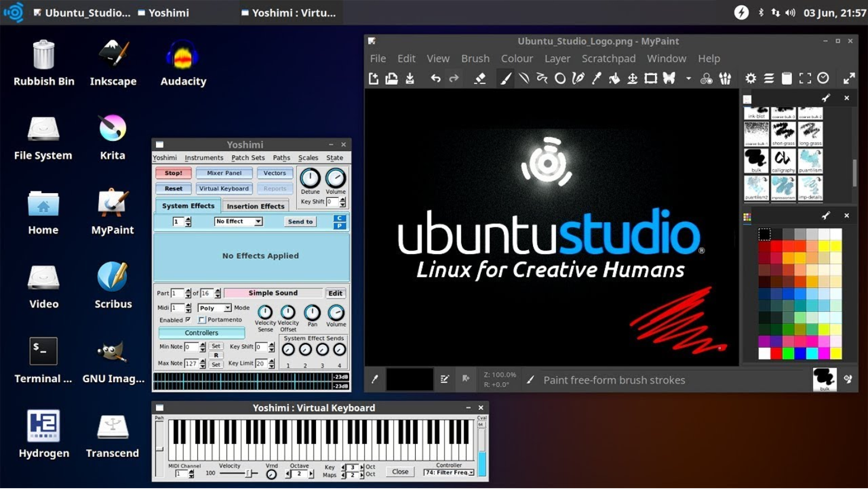Viewport: 868px width, 490px height.
Task: Select the short-grass brush thumbnail
Action: tap(783, 134)
